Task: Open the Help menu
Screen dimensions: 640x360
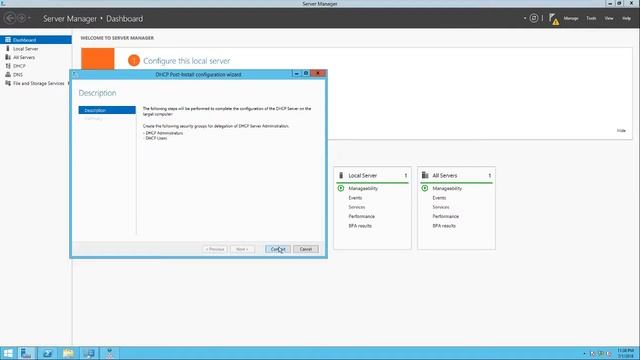Action: [x=626, y=18]
